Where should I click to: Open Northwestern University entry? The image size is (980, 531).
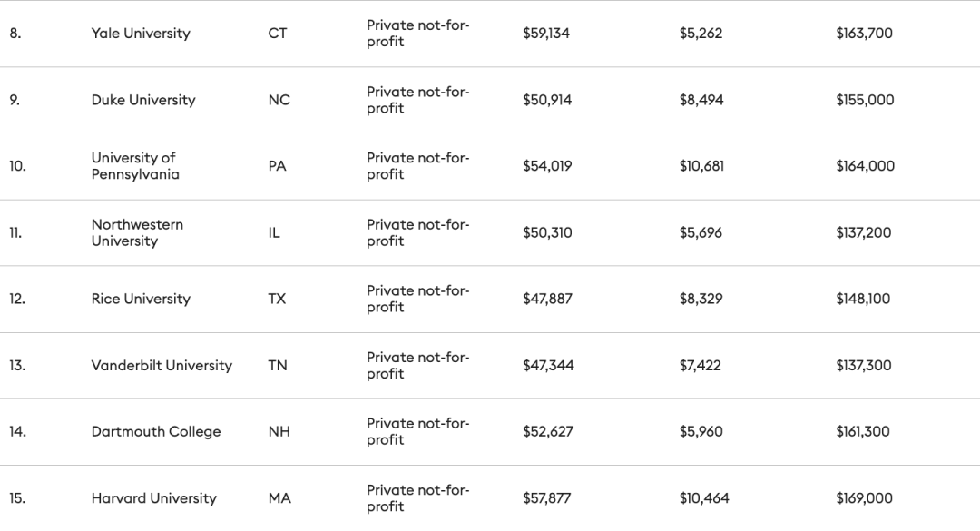tap(137, 232)
